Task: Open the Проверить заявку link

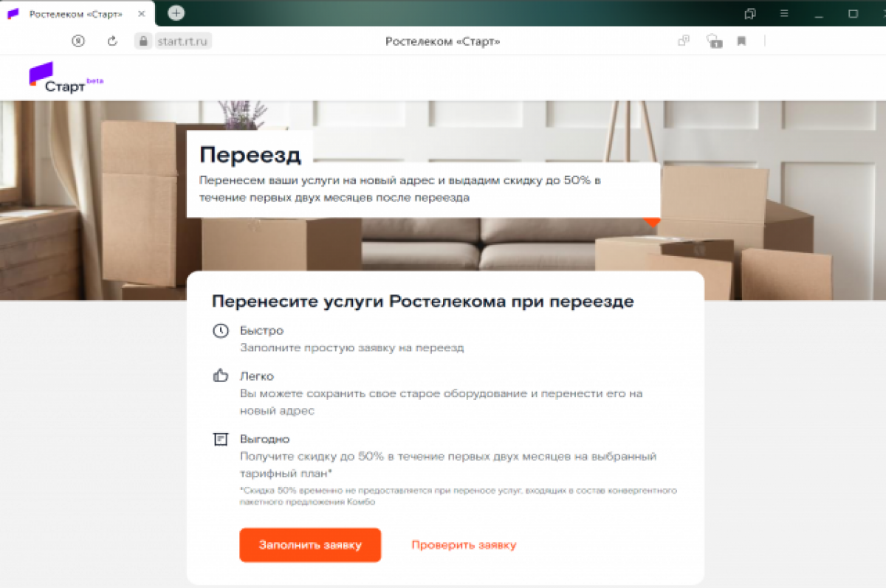Action: point(464,545)
